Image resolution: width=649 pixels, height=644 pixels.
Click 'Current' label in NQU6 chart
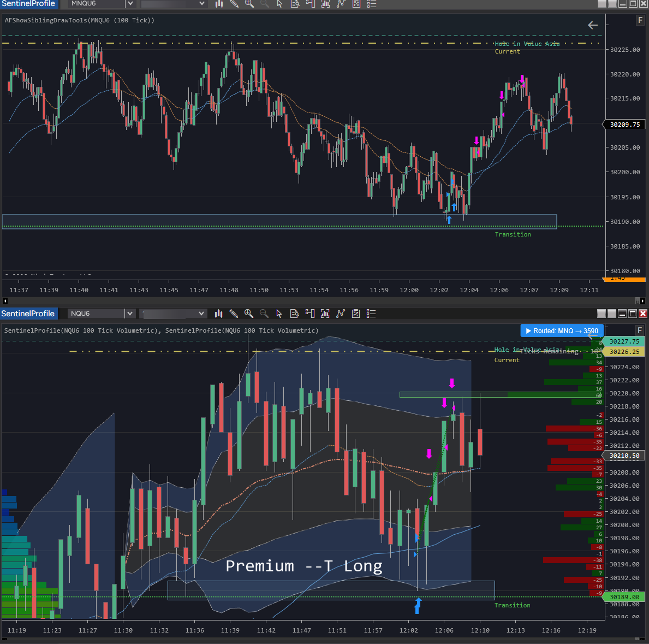point(507,360)
